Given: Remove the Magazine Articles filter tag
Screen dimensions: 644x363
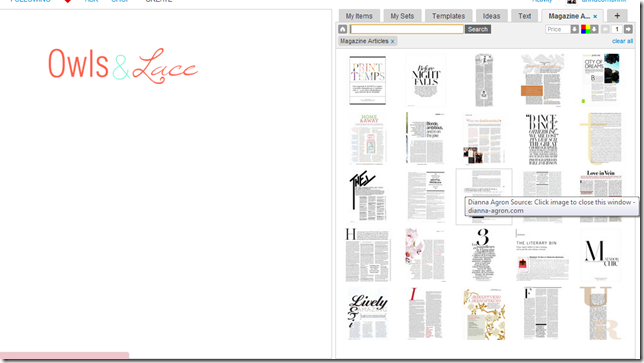Looking at the screenshot, I should [393, 41].
